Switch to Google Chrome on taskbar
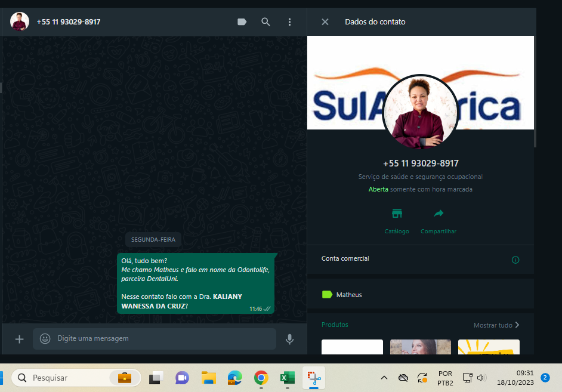The width and height of the screenshot is (562, 392). [261, 378]
